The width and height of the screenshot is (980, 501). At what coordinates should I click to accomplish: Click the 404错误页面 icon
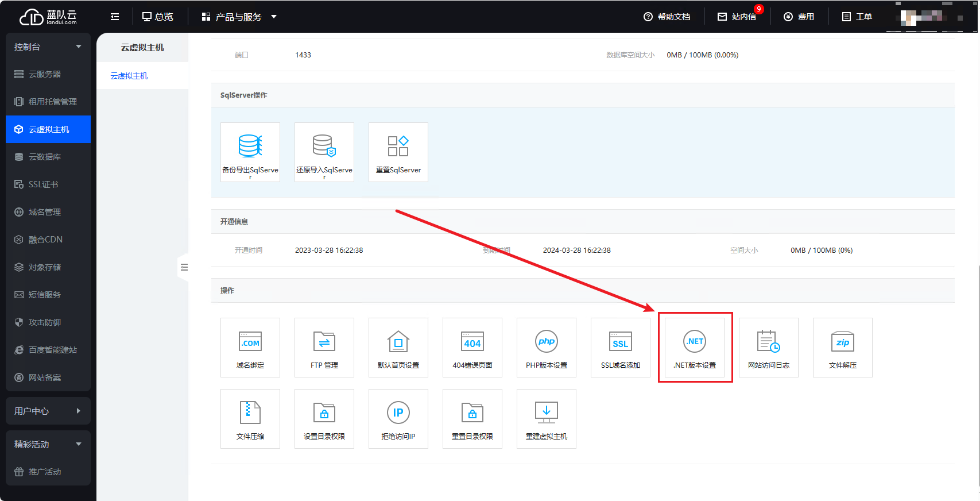[472, 347]
